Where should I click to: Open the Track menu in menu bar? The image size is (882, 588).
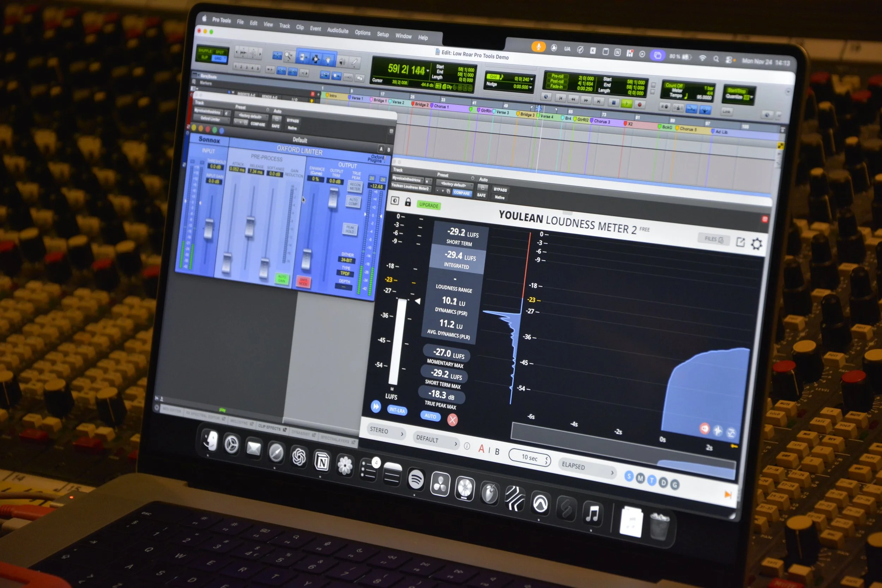pos(284,26)
